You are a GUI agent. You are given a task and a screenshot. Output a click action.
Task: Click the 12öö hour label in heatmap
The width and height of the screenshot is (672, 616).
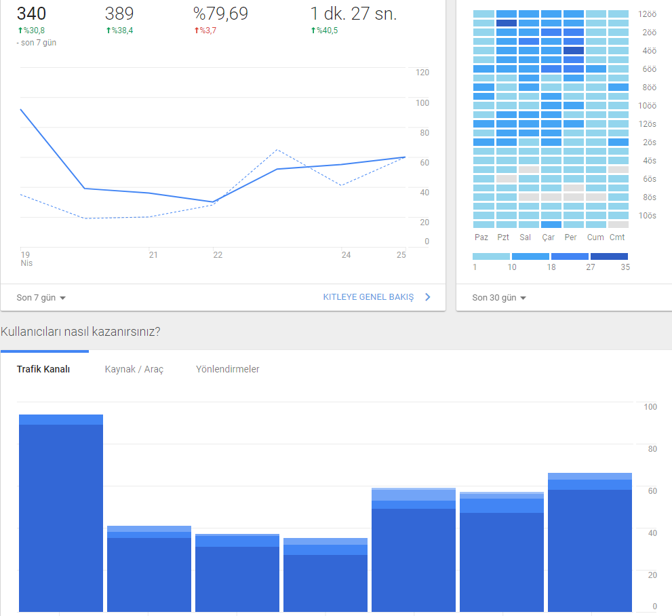tap(647, 14)
